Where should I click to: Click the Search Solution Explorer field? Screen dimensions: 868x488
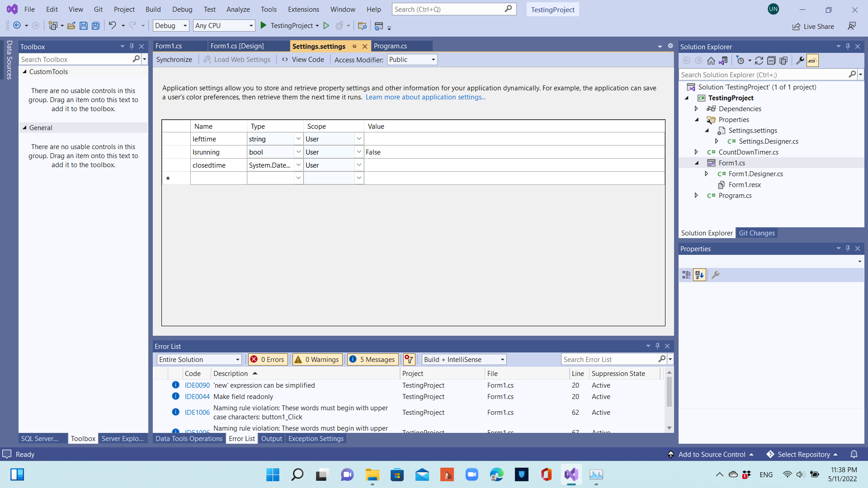click(764, 75)
